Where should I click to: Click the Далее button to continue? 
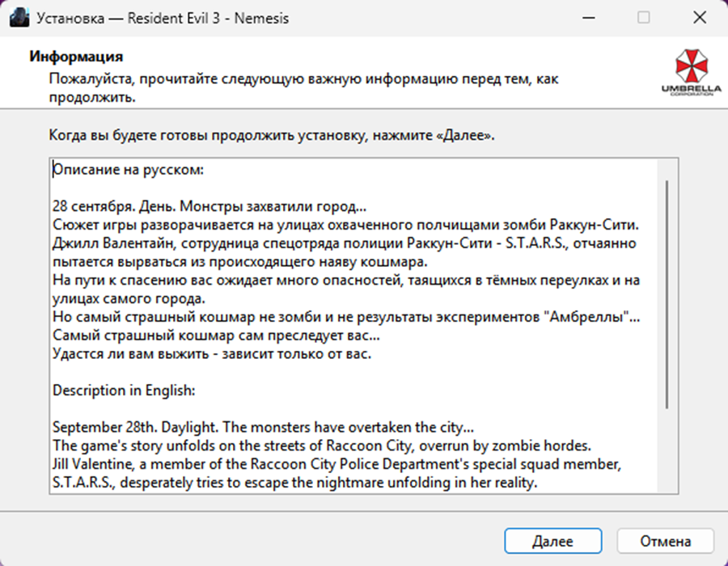(x=553, y=541)
